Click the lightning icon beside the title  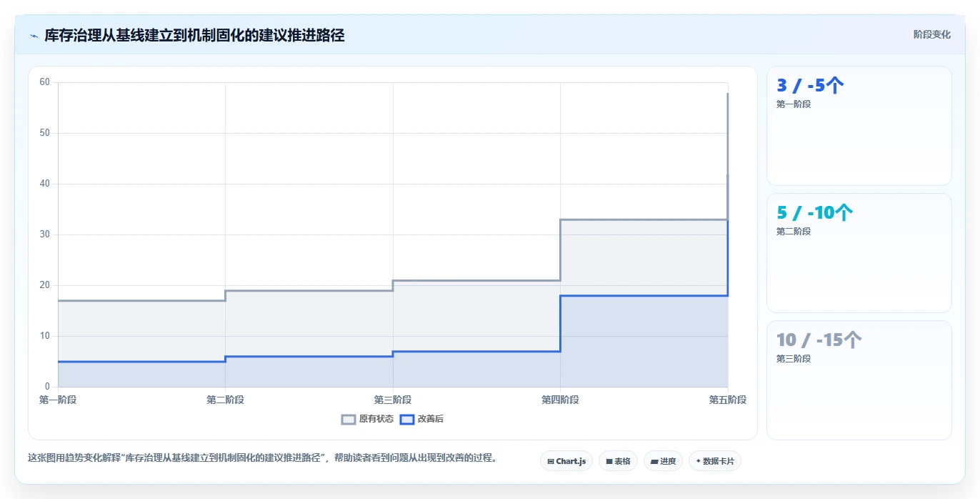(34, 35)
